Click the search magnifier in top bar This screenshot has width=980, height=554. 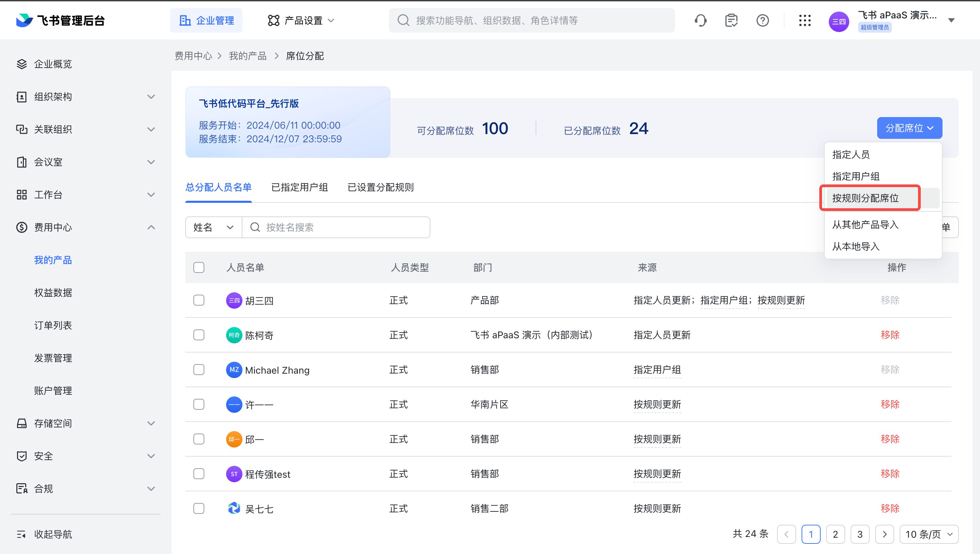(x=403, y=20)
